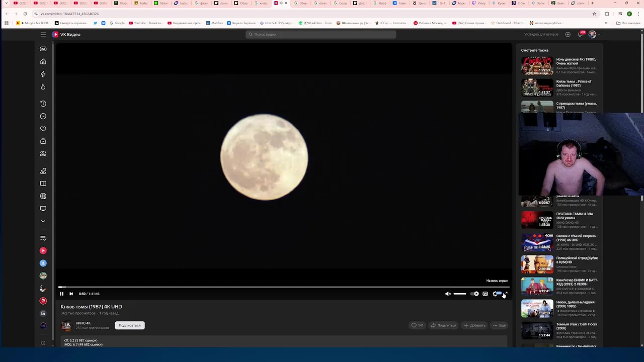644x362 pixels.
Task: Open watch history icon in sidebar
Action: click(x=43, y=104)
